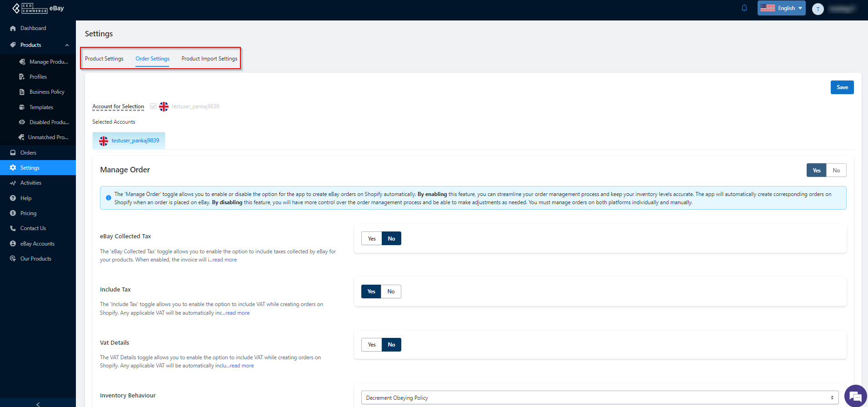Click read more under Include Tax
Viewport: 868px width, 407px height.
point(238,313)
